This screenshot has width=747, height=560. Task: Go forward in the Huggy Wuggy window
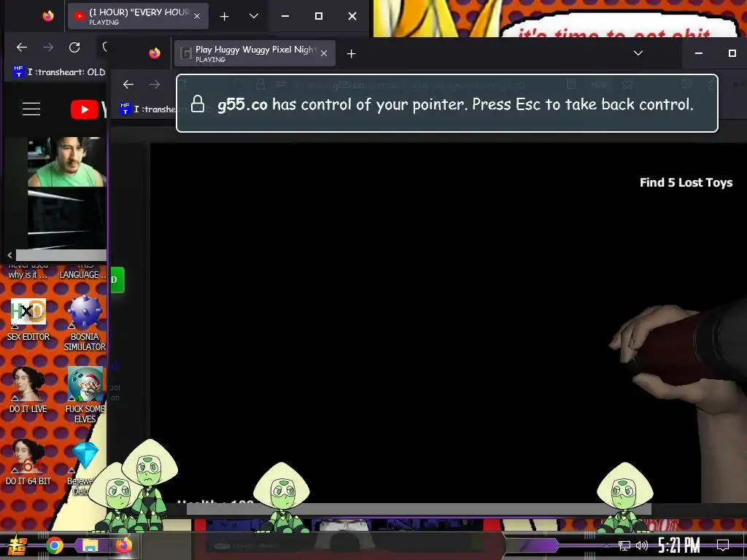coord(155,85)
